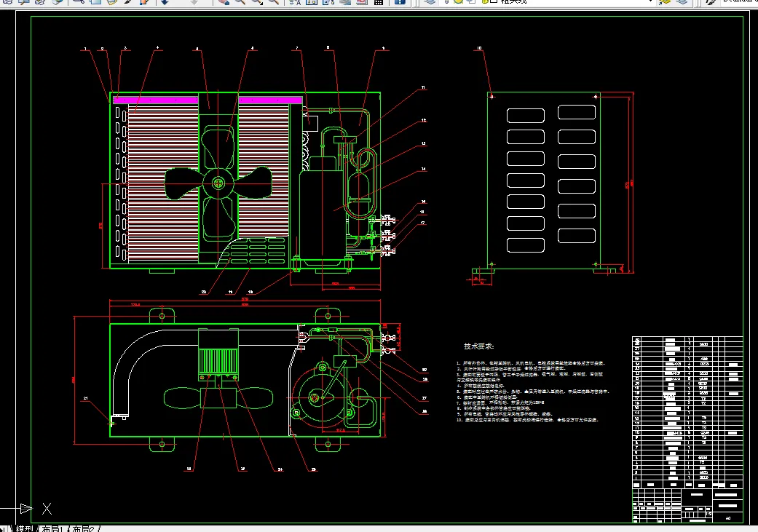
Task: Open the Help question mark icon
Action: (399, 2)
